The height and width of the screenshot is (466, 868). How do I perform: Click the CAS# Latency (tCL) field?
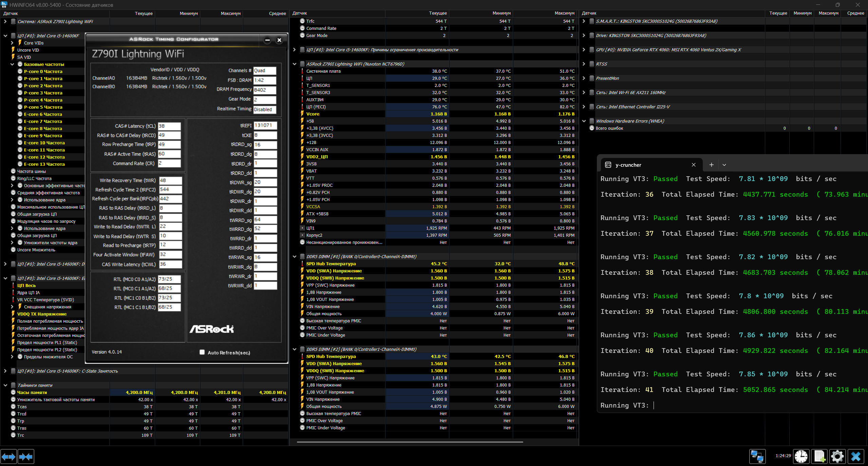[x=169, y=126]
